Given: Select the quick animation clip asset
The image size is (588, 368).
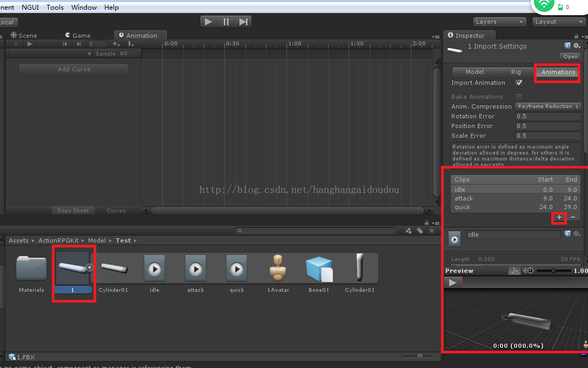Looking at the screenshot, I should pyautogui.click(x=237, y=268).
